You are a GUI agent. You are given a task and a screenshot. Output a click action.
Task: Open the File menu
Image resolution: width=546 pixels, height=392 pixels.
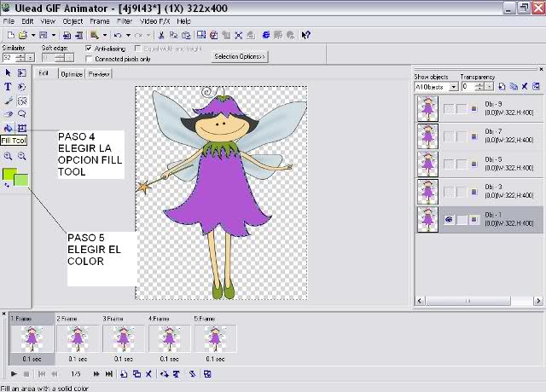tap(9, 21)
